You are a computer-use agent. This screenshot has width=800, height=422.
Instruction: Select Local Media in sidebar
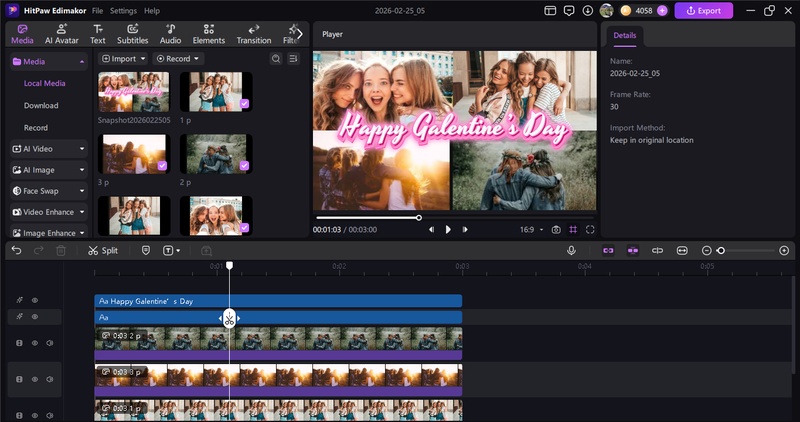(44, 83)
